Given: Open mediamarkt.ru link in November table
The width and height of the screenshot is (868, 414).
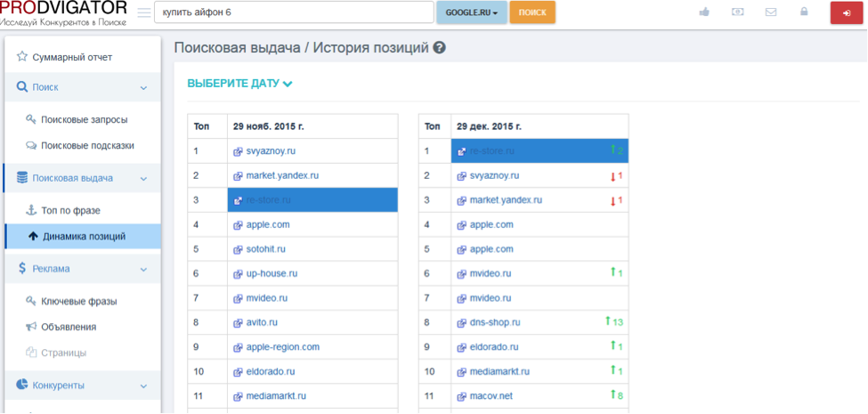Looking at the screenshot, I should (276, 396).
